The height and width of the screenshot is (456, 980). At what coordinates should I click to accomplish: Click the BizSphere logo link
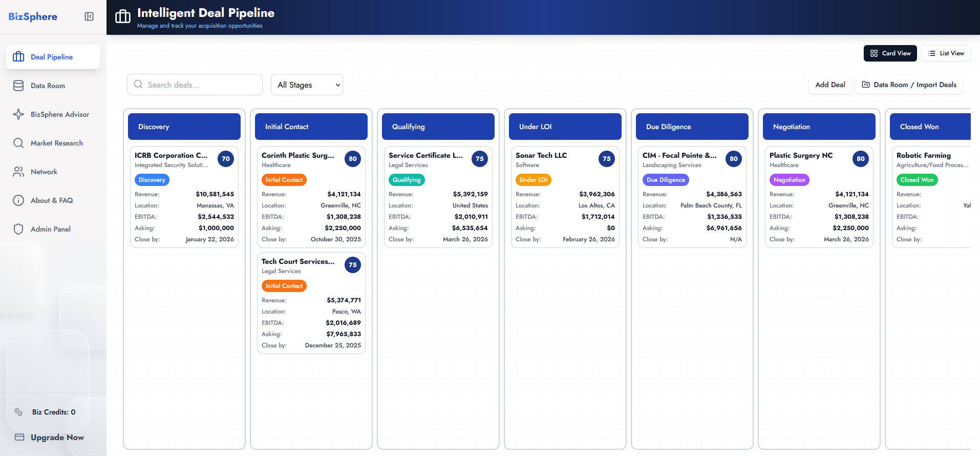tap(33, 16)
